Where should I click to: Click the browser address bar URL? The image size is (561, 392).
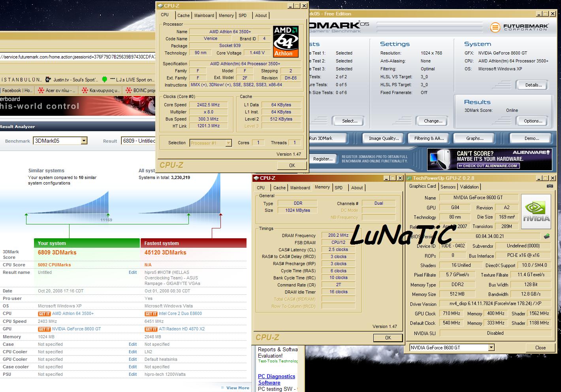78,57
